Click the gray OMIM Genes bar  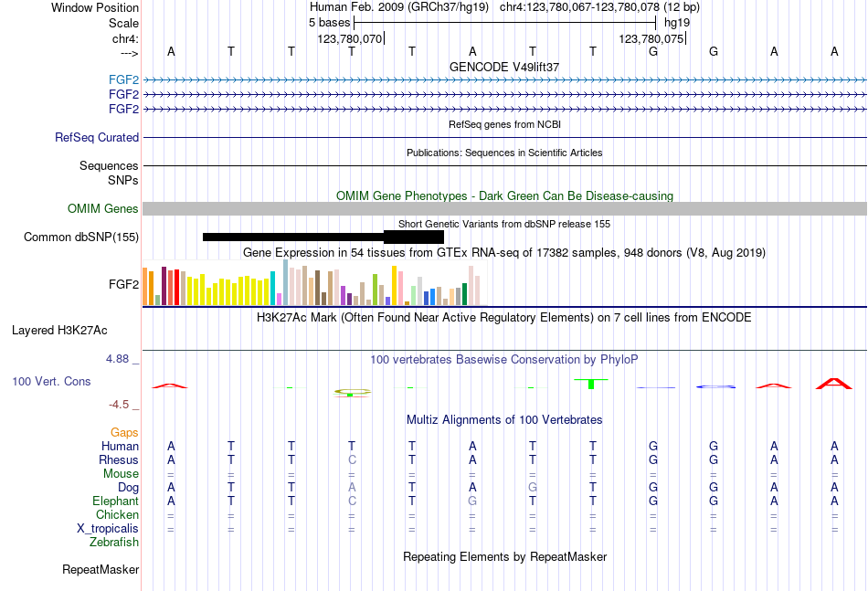coord(504,208)
